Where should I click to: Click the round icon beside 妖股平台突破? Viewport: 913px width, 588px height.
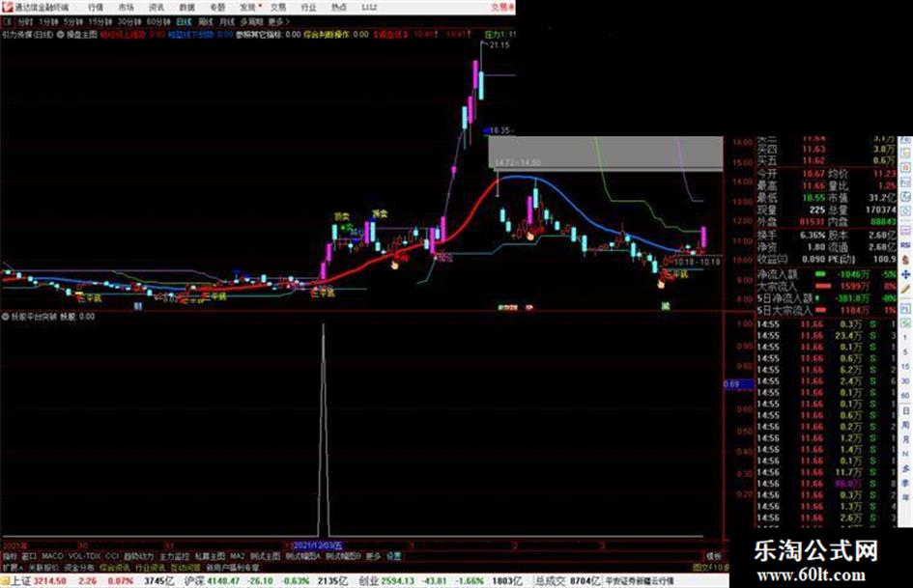(6, 318)
